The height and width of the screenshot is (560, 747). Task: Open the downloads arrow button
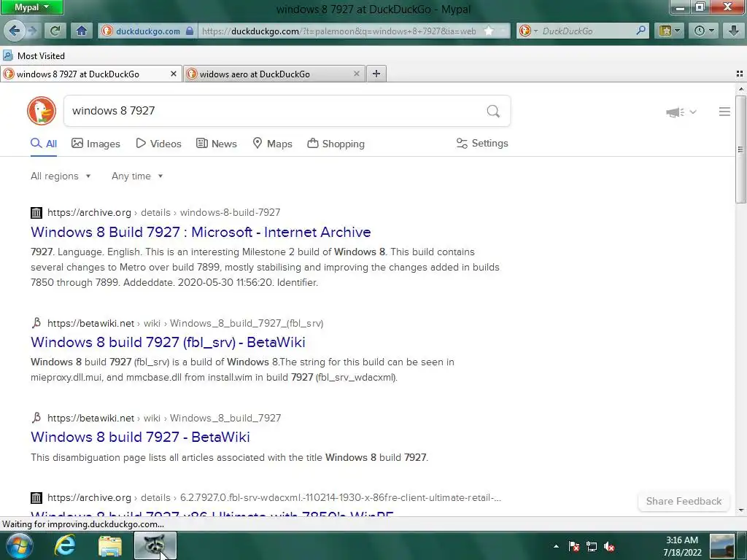(734, 31)
